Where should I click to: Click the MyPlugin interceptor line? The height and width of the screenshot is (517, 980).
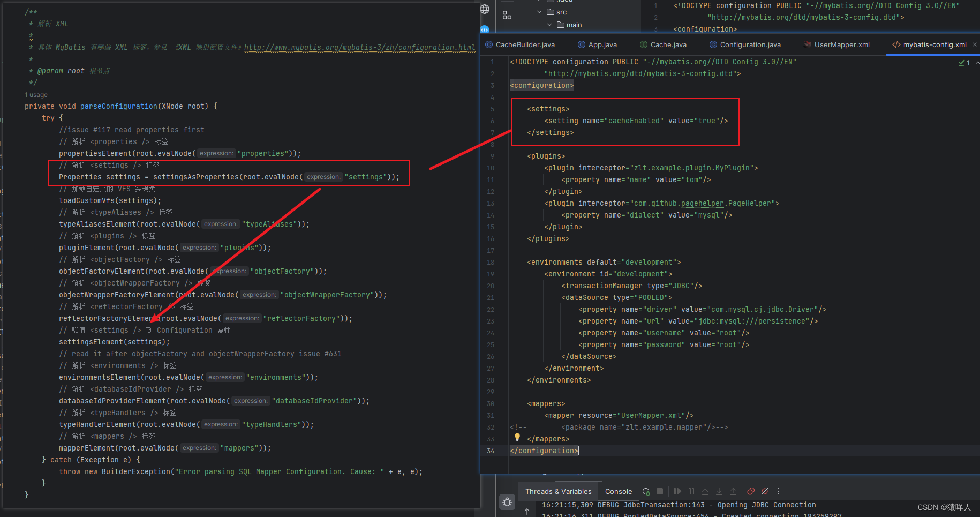click(x=651, y=168)
